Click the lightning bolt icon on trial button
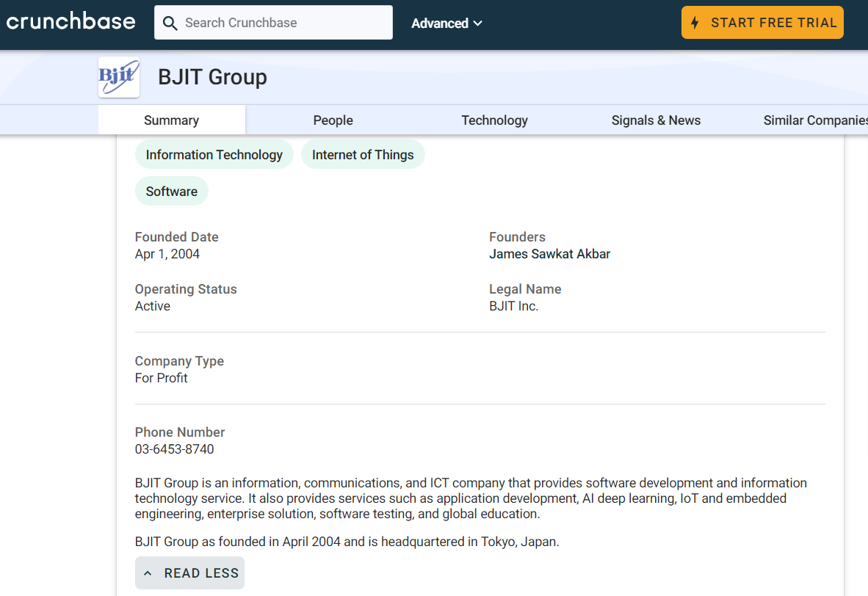 [x=695, y=23]
